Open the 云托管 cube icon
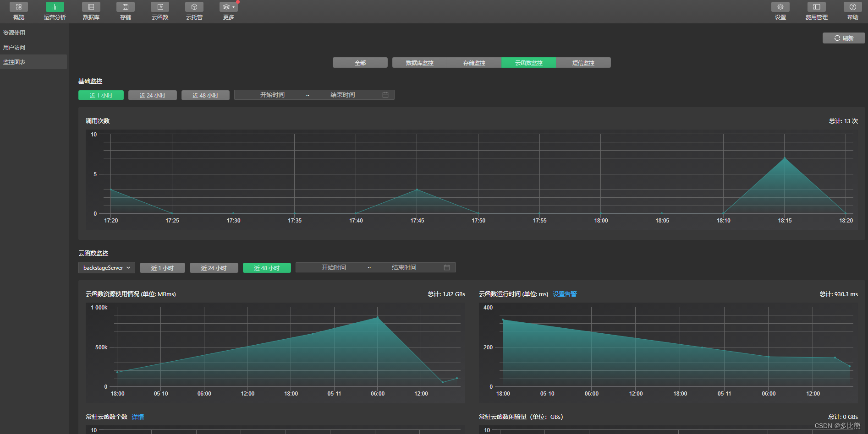 click(194, 7)
